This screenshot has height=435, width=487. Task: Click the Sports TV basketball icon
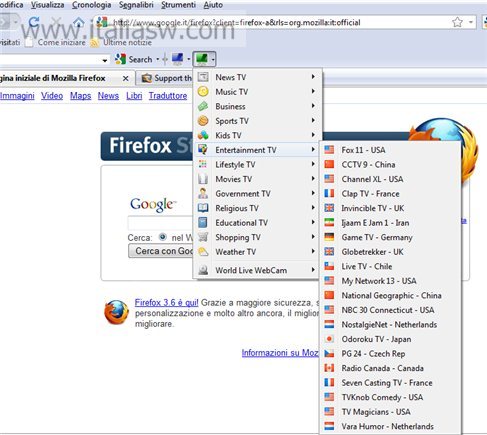click(x=203, y=121)
